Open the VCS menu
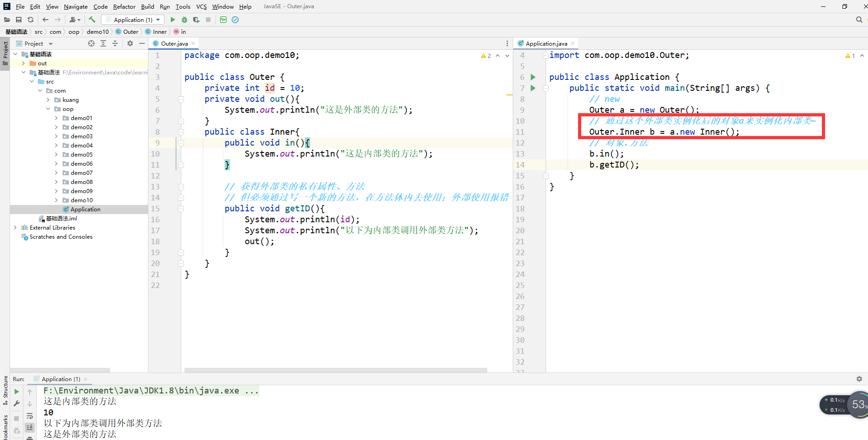 (x=201, y=6)
